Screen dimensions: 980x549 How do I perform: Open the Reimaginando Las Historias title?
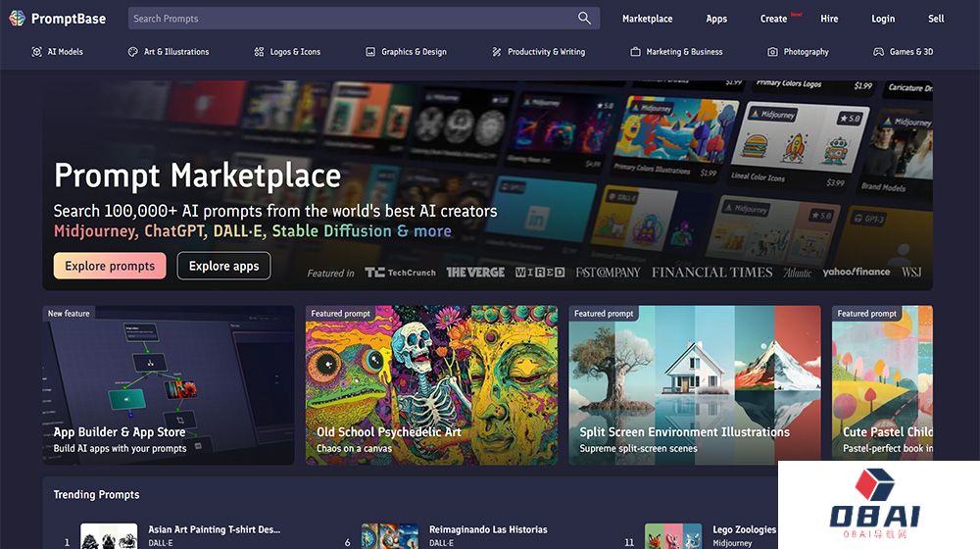click(x=488, y=529)
